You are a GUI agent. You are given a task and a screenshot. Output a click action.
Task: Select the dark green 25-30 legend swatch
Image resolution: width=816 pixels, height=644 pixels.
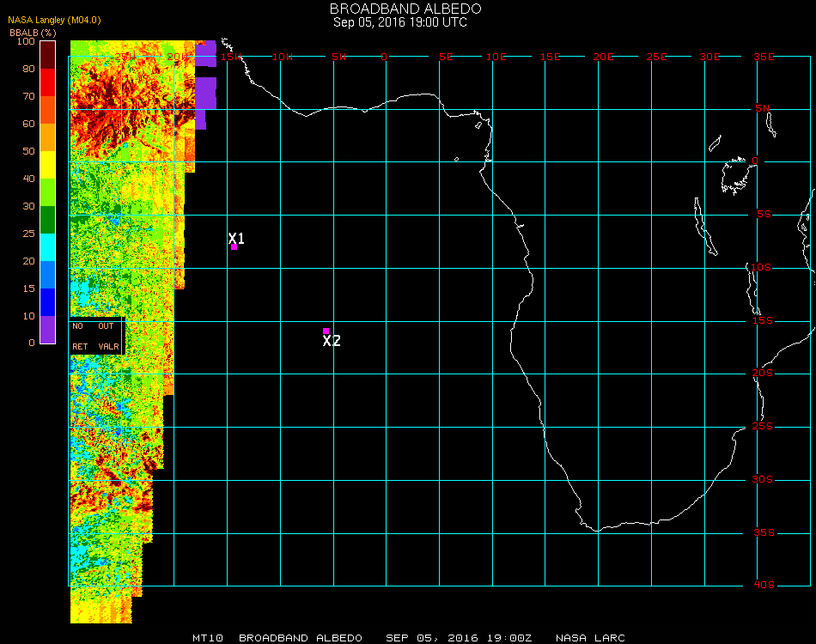48,220
